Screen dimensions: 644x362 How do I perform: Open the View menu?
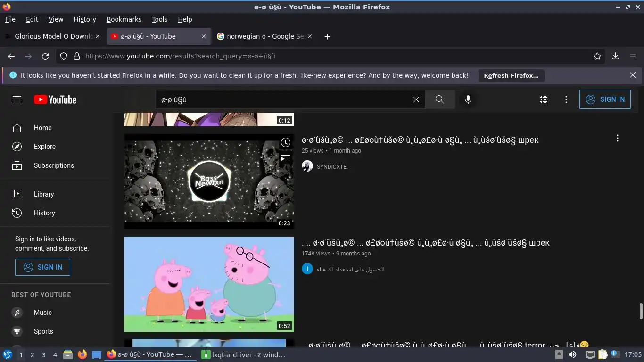coord(56,19)
